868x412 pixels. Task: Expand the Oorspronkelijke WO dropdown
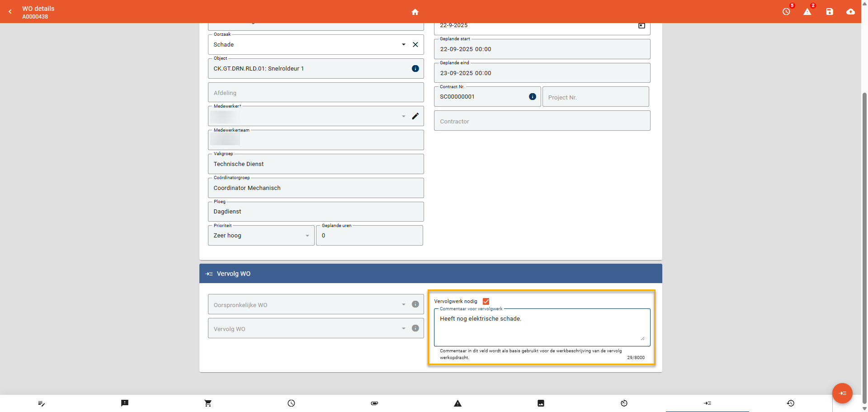[403, 305]
